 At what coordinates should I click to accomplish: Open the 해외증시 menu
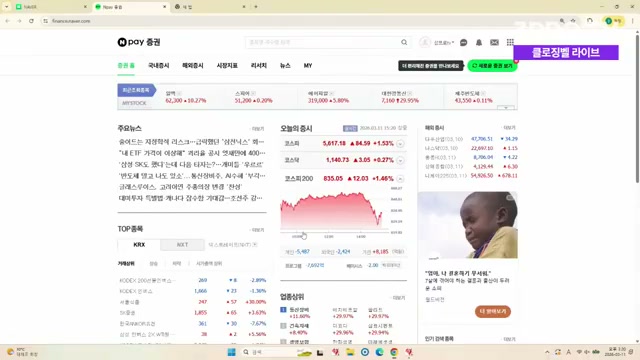coord(193,65)
